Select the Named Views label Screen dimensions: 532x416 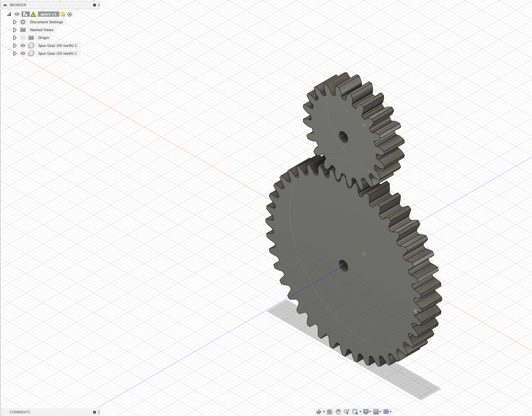tap(42, 30)
